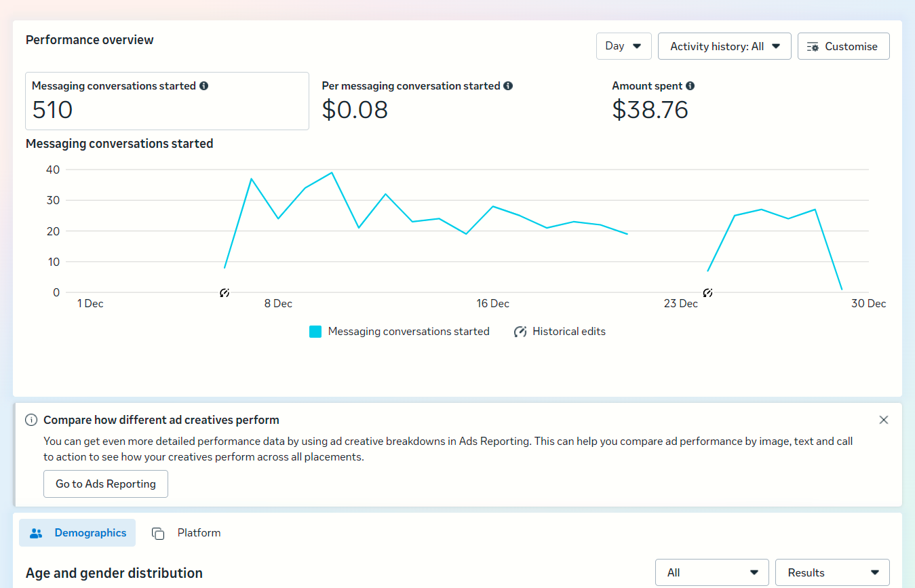Open the All filter dropdown

712,572
